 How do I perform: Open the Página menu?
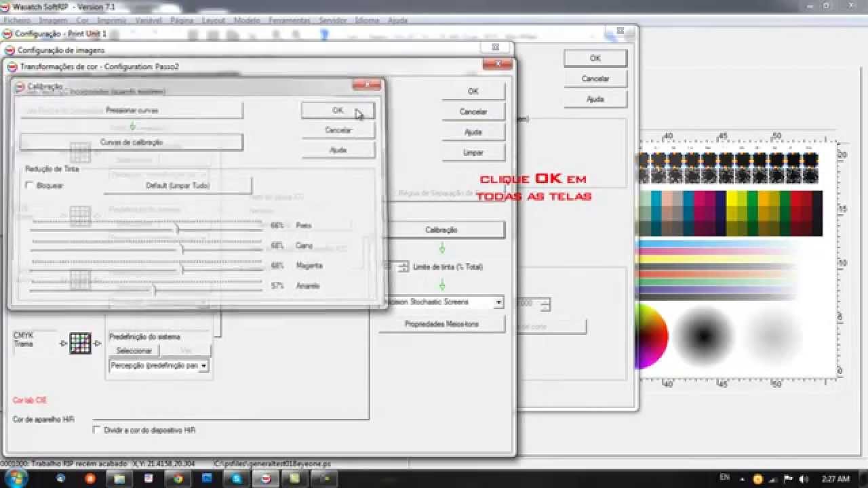point(182,20)
